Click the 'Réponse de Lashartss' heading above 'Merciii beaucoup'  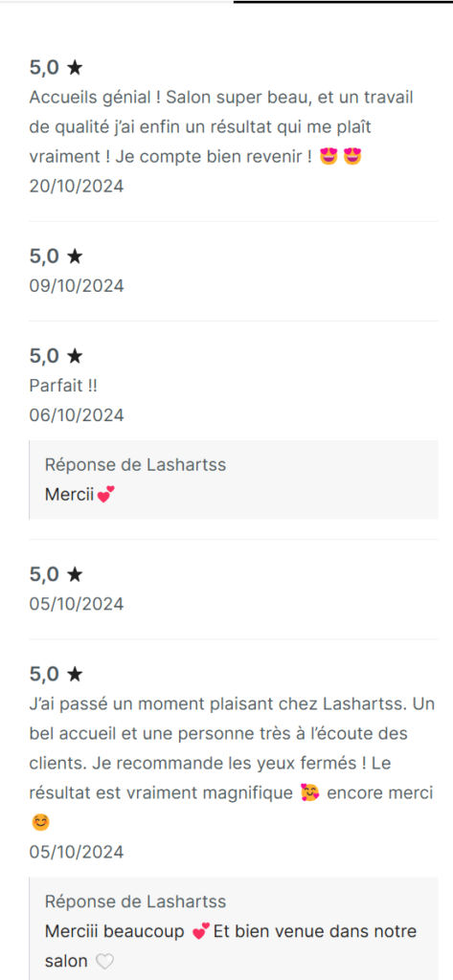tap(135, 902)
